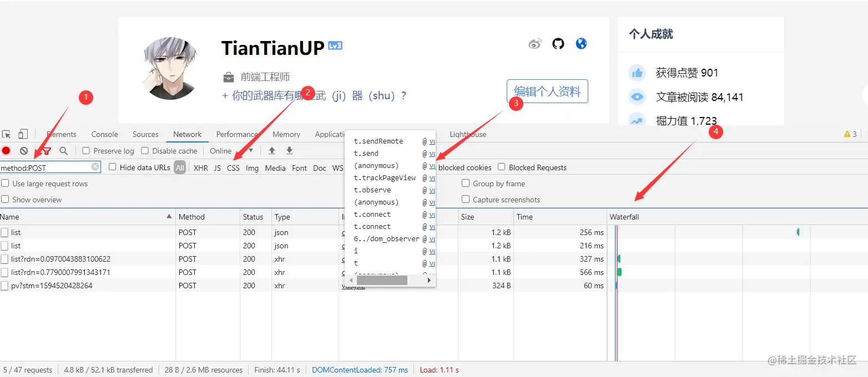Click the call stack horizontal scrollbar thumb
The height and width of the screenshot is (377, 868).
[x=382, y=281]
